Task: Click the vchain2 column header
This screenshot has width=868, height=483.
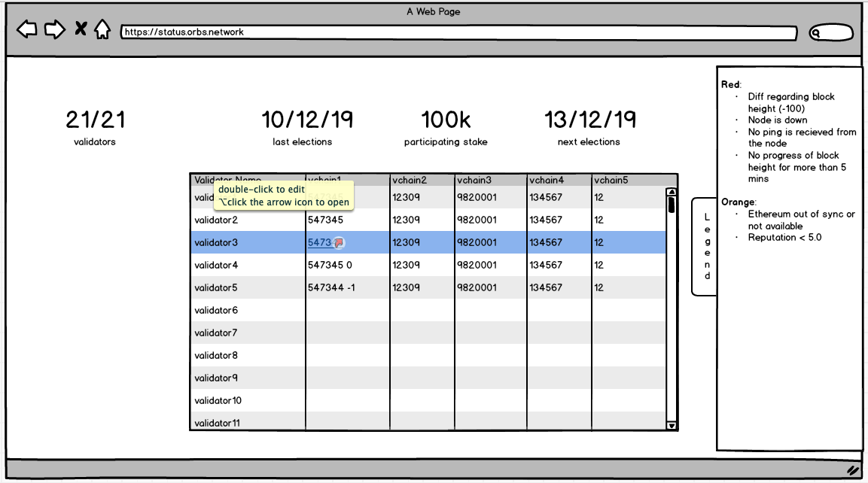Action: click(x=410, y=180)
